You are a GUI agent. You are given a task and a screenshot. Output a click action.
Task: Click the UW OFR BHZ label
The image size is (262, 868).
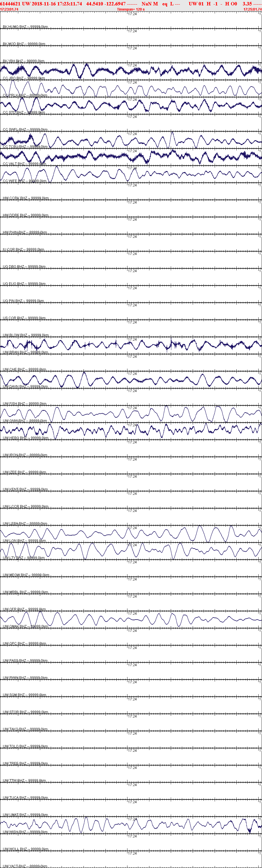24,609
